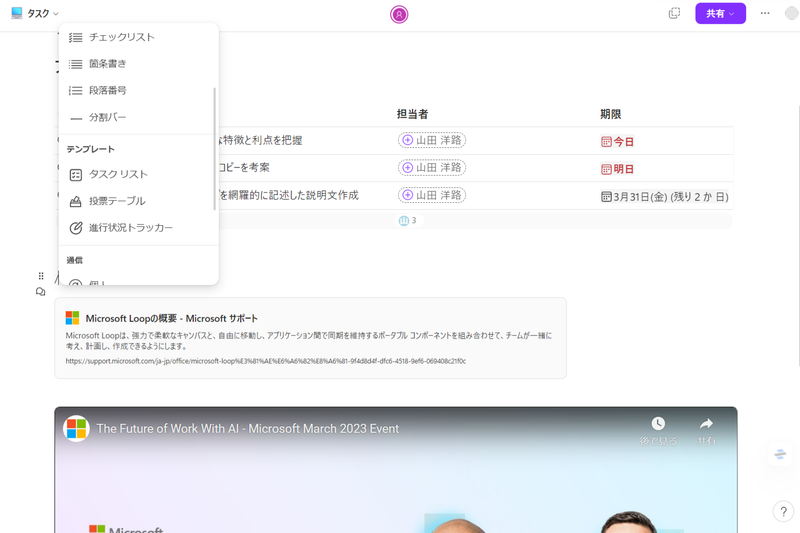Viewport: 800px width, 533px height.
Task: Open the more options ellipsis menu
Action: (765, 13)
